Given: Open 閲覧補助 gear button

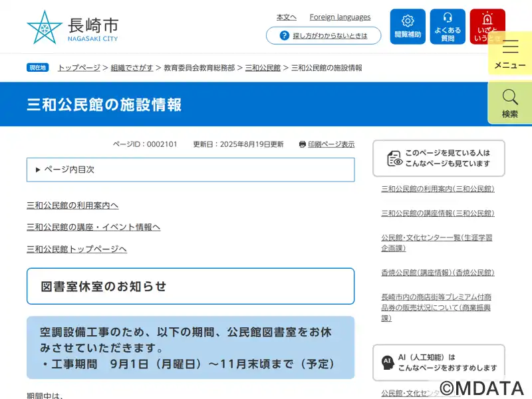Looking at the screenshot, I should click(x=408, y=27).
